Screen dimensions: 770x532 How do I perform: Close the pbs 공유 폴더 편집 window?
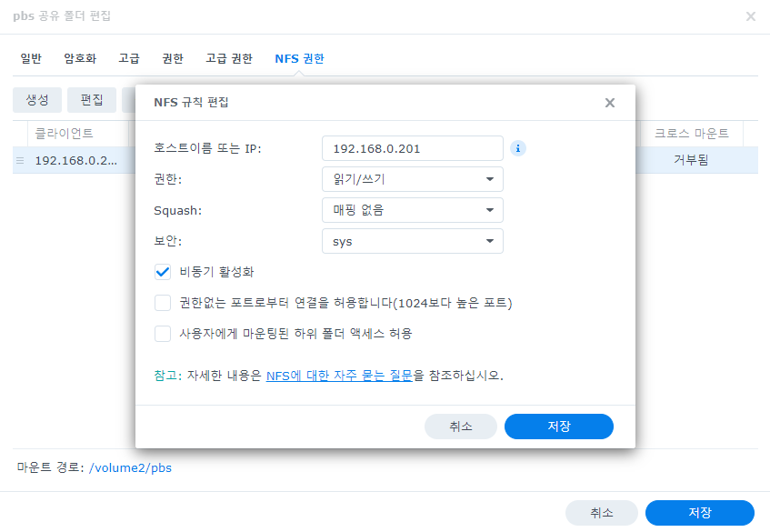point(750,16)
